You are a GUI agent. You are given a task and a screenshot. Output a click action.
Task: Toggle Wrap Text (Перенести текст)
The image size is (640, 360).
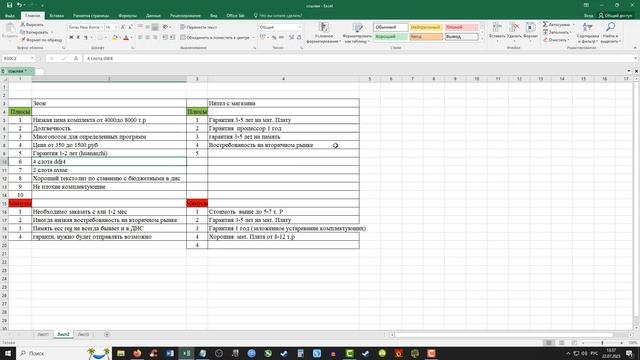tap(198, 27)
